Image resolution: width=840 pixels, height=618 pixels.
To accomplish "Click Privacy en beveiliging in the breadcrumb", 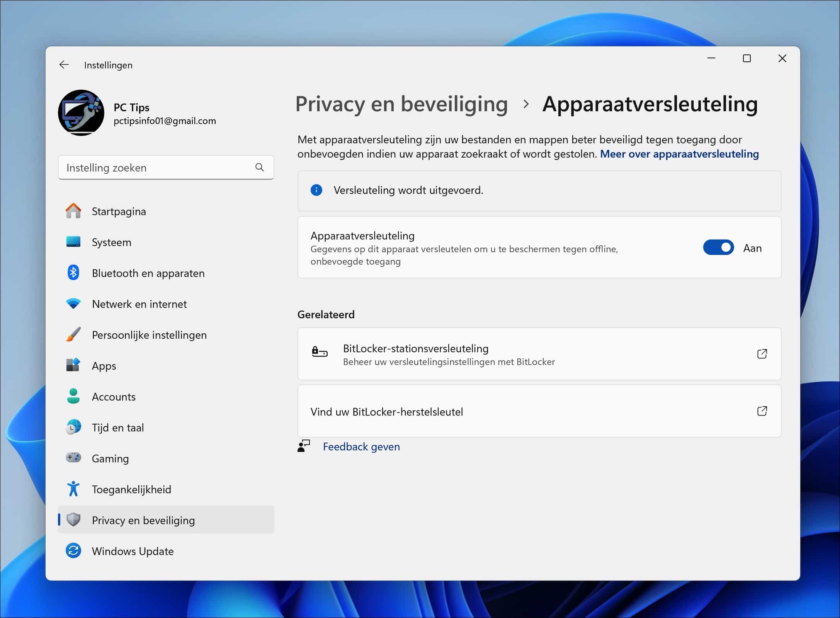I will 402,104.
